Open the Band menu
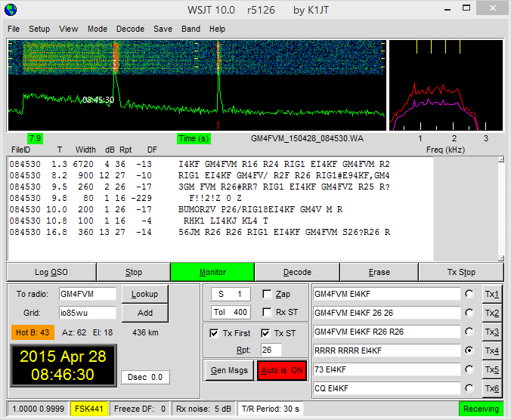511x420 pixels. [x=190, y=29]
